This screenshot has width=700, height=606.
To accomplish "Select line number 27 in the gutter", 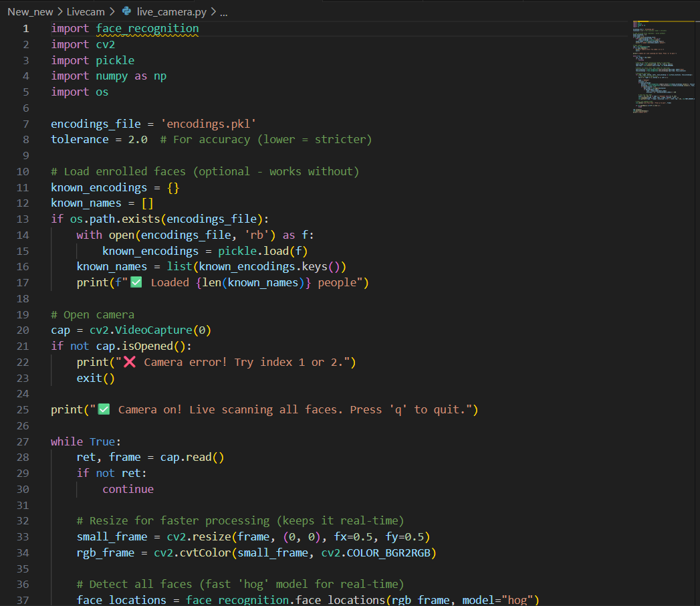I will (x=23, y=441).
